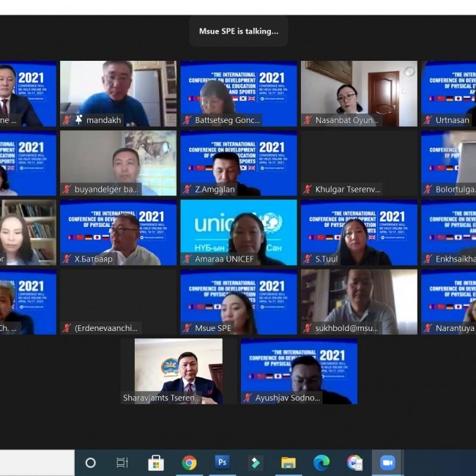This screenshot has height=476, width=476.
Task: Click muted mic icon next to Battsetseg Gonc...
Action: (x=187, y=120)
